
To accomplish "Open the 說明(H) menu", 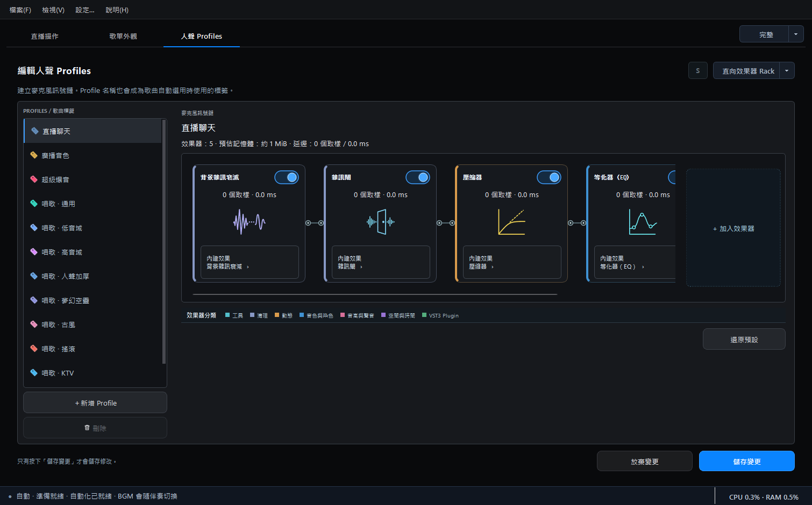I will [x=117, y=10].
